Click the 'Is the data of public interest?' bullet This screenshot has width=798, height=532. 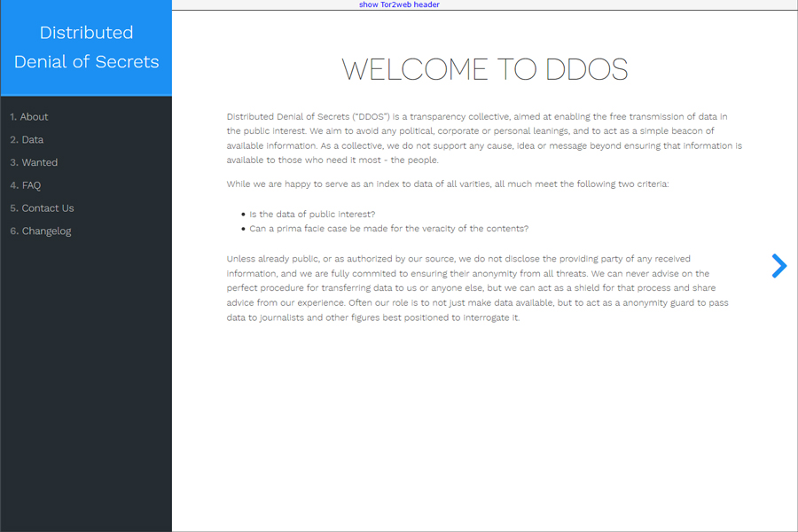tap(312, 215)
